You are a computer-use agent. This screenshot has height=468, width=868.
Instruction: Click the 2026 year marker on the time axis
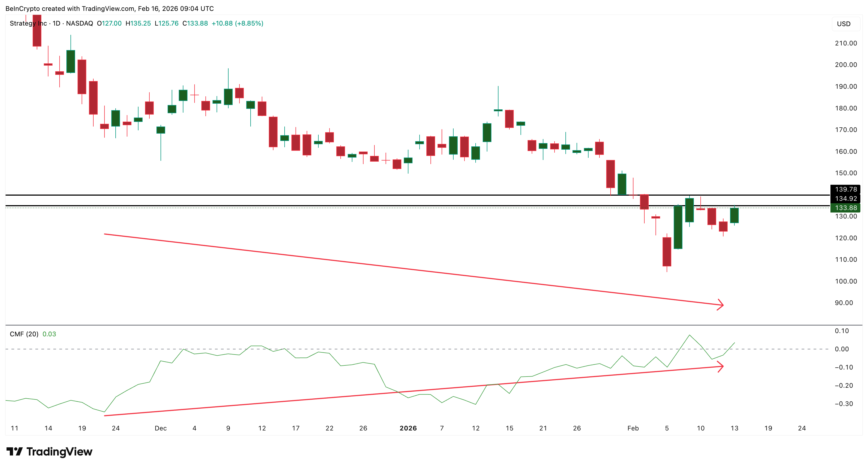point(408,428)
